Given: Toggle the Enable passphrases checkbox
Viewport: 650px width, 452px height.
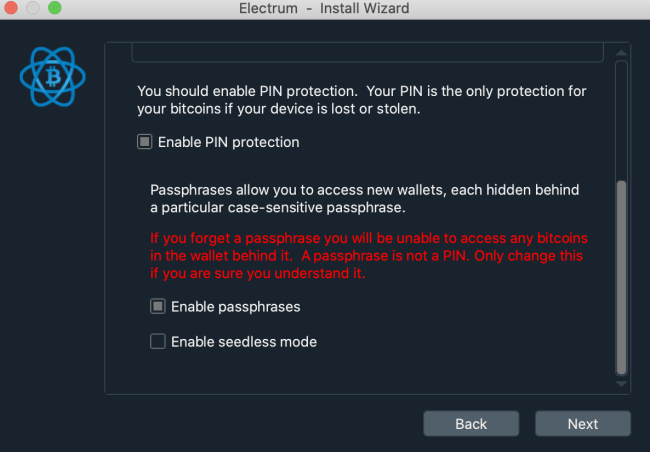Looking at the screenshot, I should pyautogui.click(x=158, y=306).
